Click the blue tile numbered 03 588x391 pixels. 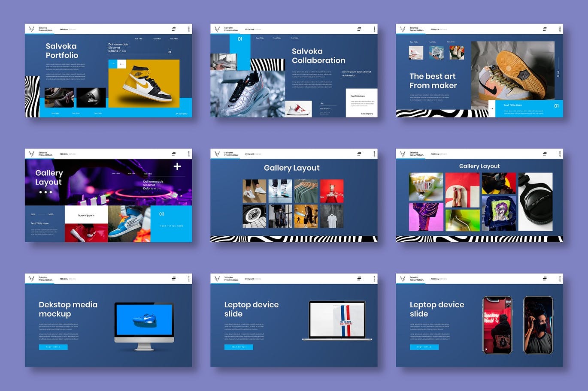[x=171, y=223]
